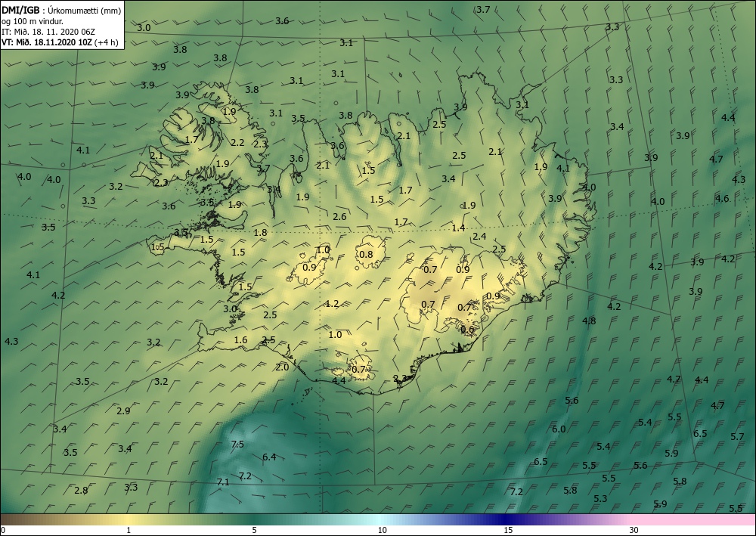Click the value '2.9' in the southwest ocean
The height and width of the screenshot is (536, 756).
point(123,411)
